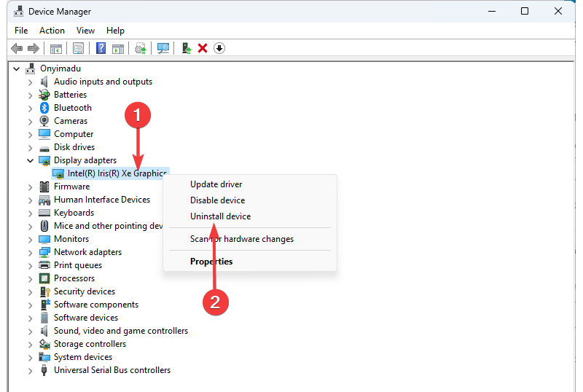Select the Onyimadu computer name
This screenshot has width=583, height=392.
click(x=60, y=68)
